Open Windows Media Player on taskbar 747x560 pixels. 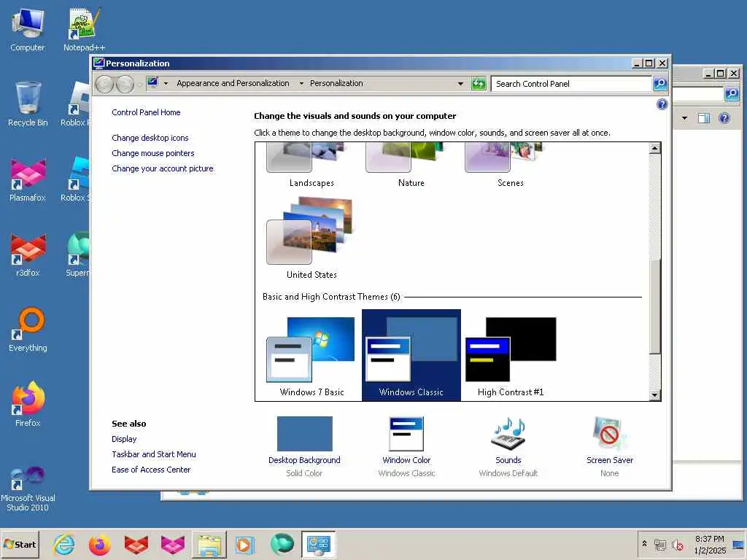click(x=245, y=545)
